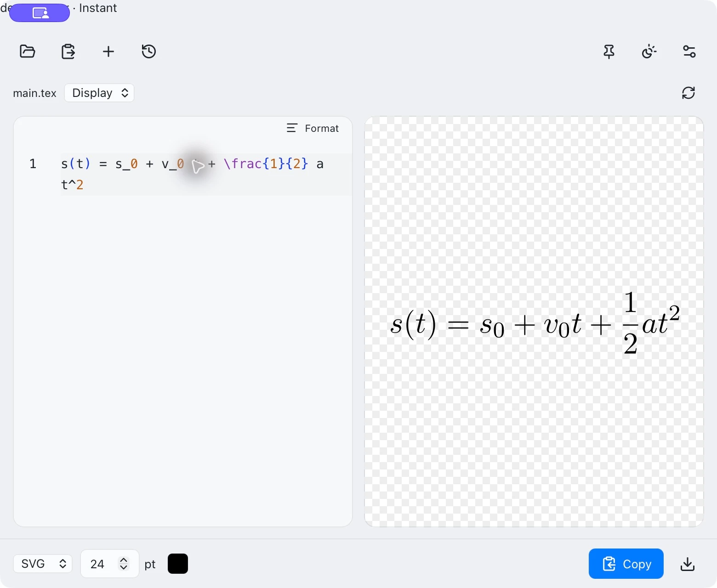Open the settings sliders icon

[x=689, y=51]
